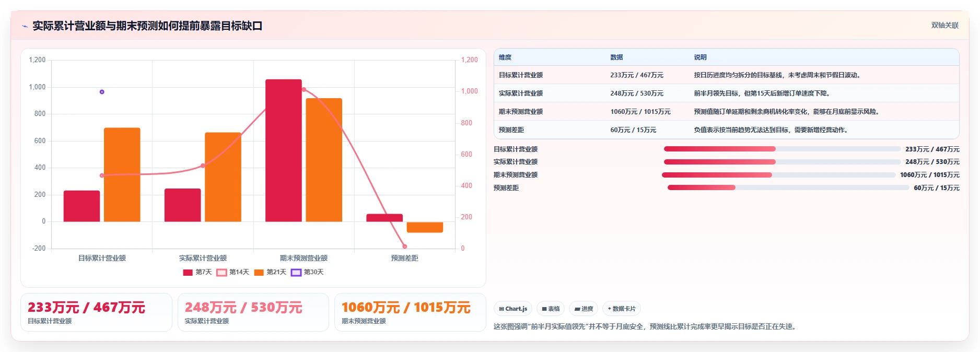Click the table cell 248万元 / 530万元
Viewport: 980px width, 352px height.
[x=637, y=93]
